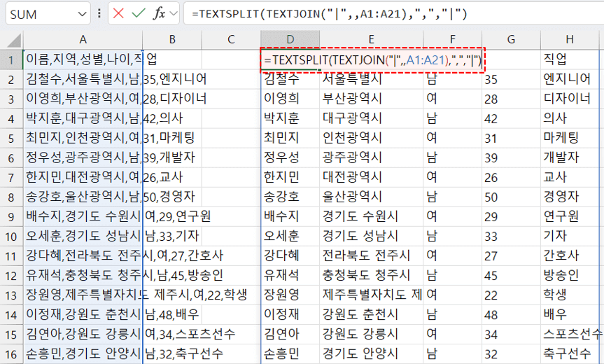Viewport: 604px width, 364px height.
Task: Select column B header
Action: tap(172, 40)
